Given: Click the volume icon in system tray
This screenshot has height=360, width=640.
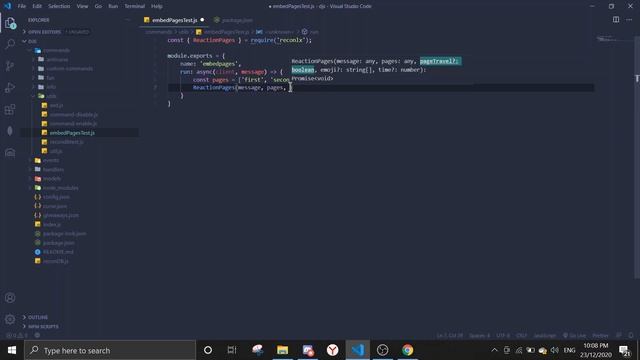Looking at the screenshot, I should [x=554, y=350].
